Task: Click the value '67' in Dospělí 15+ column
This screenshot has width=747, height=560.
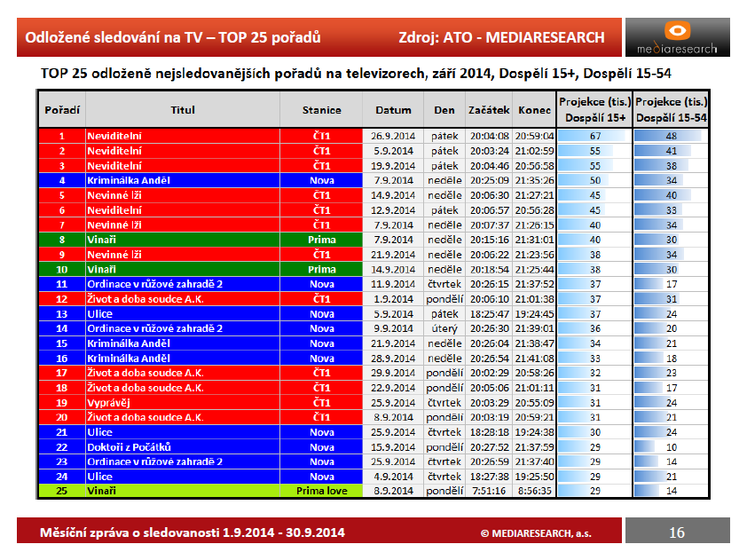Action: pos(595,136)
